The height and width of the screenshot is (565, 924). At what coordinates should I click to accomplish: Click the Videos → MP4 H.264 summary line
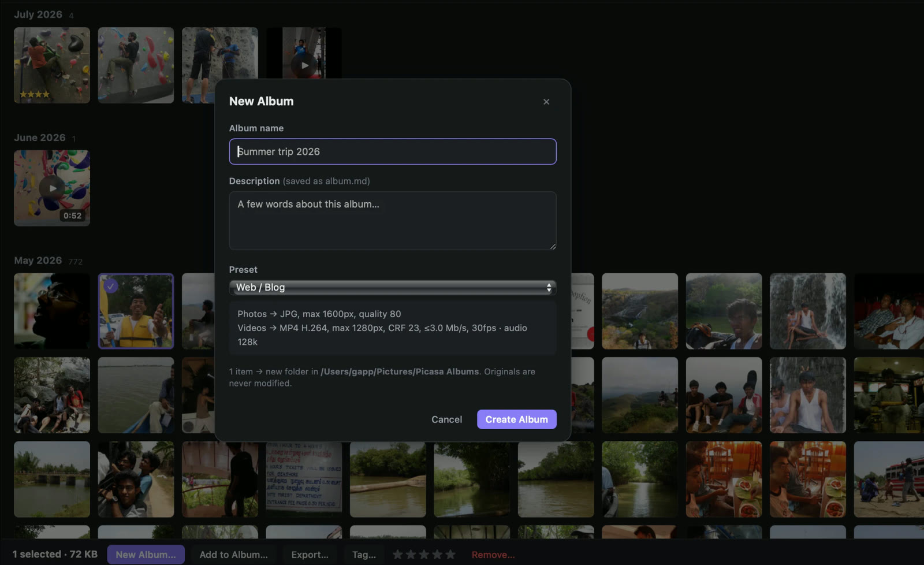[382, 335]
